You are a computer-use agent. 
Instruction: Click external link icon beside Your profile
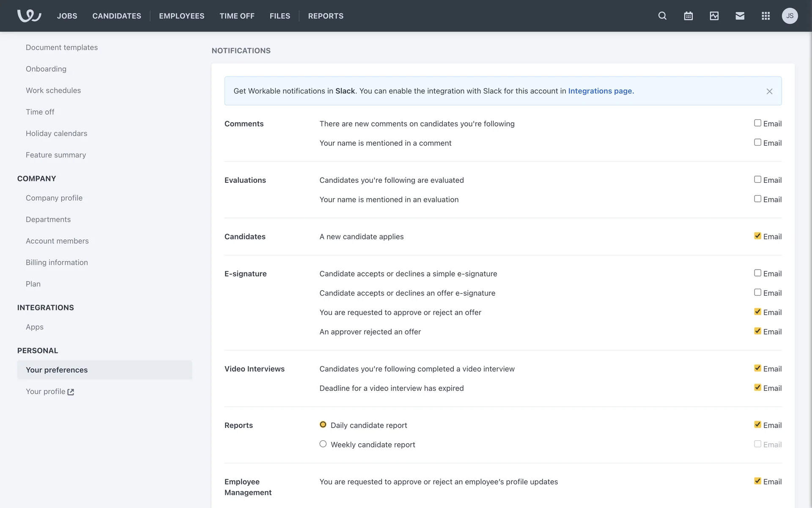71,392
